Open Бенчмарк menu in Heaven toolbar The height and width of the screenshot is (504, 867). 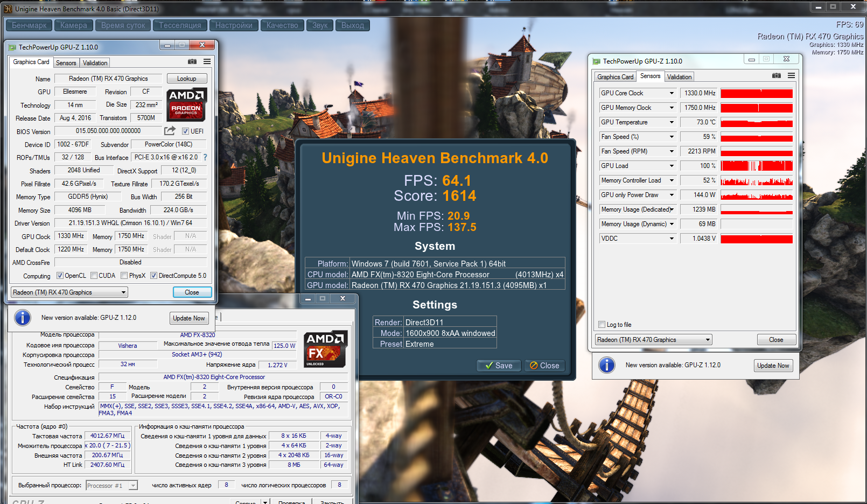click(29, 25)
